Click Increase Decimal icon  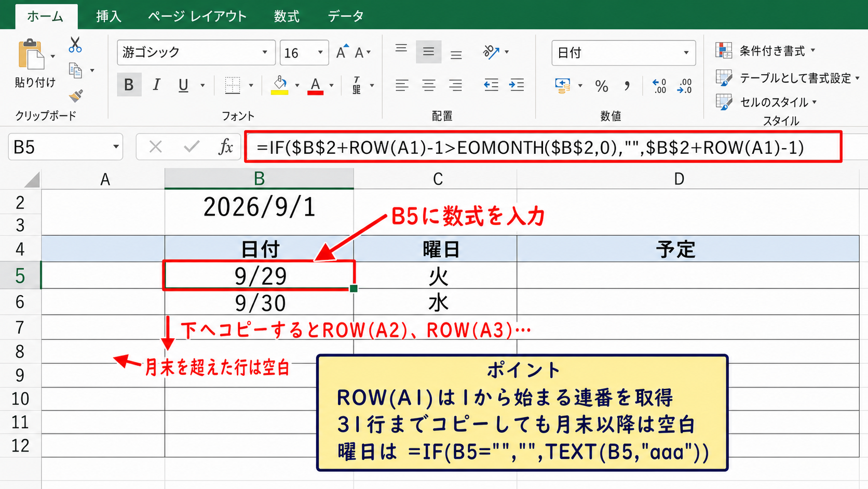point(659,86)
